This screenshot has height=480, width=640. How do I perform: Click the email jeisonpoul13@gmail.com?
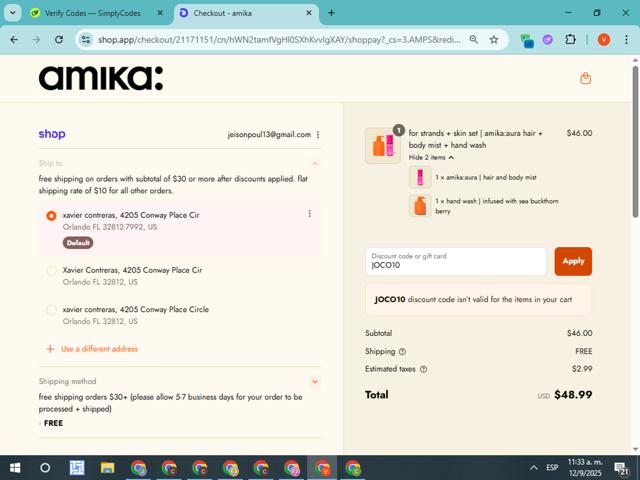[269, 135]
